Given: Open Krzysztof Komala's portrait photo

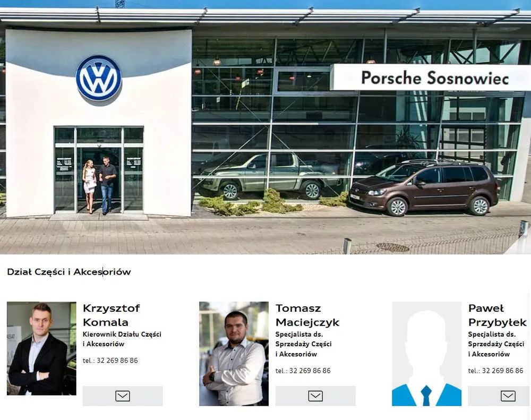Looking at the screenshot, I should pos(41,348).
